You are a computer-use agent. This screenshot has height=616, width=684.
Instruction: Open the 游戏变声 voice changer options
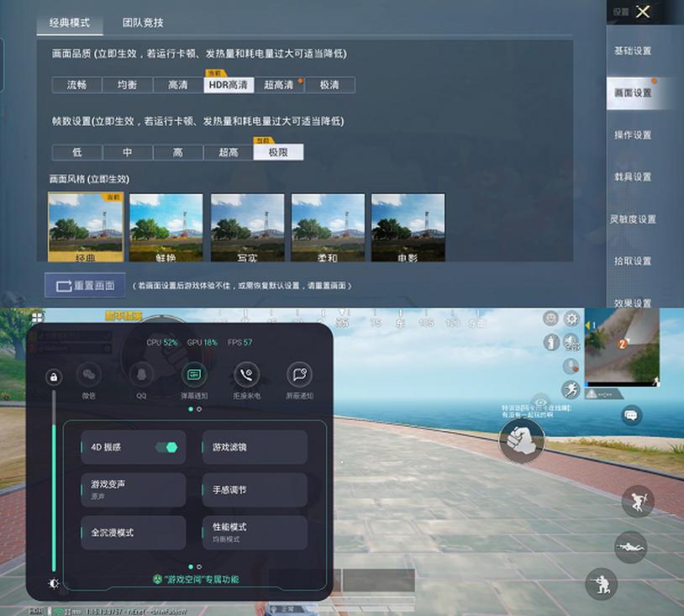[132, 490]
